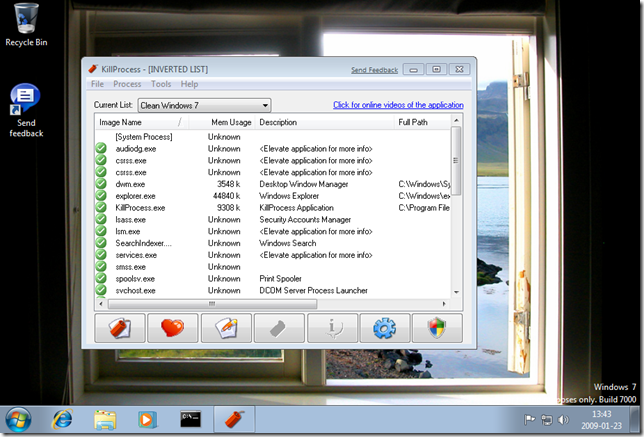Click the 9308 k memory value
Viewport: 644px width, 437px height.
[229, 208]
